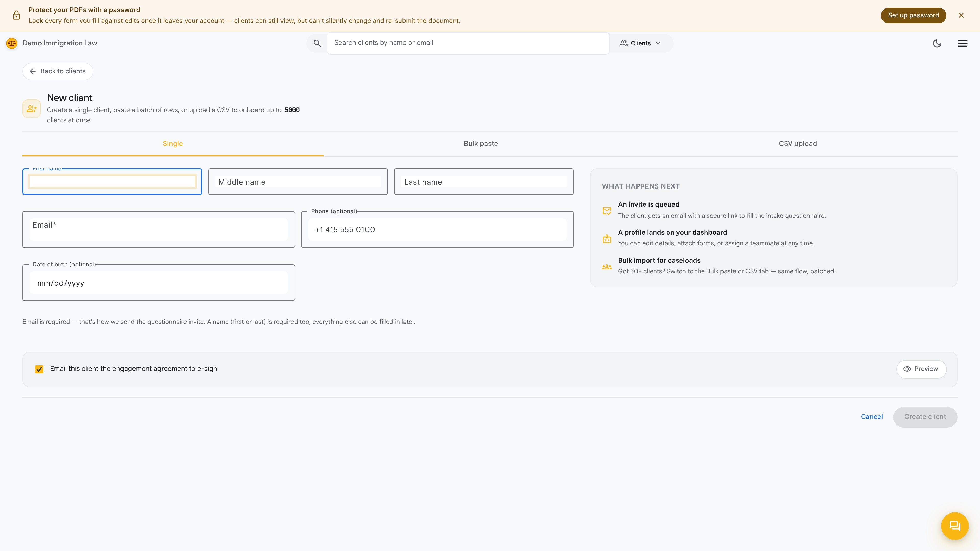Click the lock icon in banner
The width and height of the screenshot is (980, 551).
[16, 15]
